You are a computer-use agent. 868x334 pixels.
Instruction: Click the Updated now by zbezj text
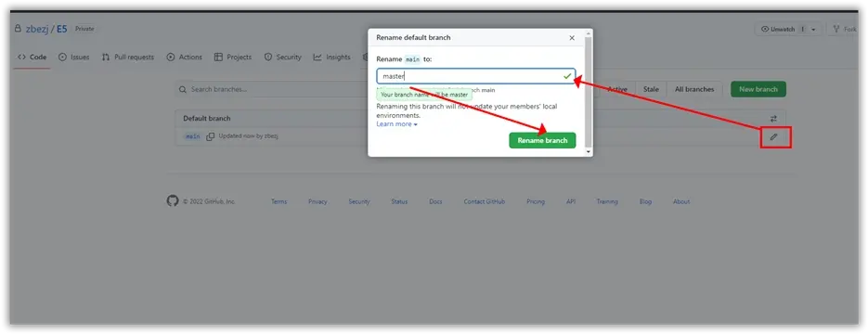[x=249, y=136]
